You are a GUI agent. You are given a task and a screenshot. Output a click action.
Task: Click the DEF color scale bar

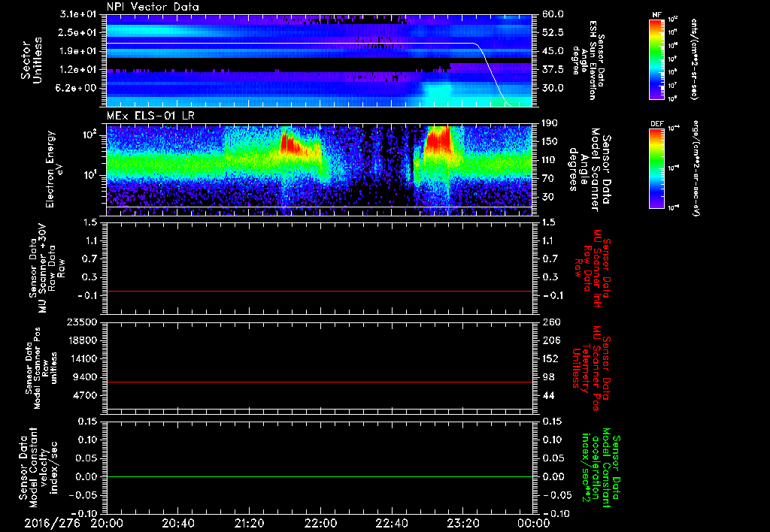tap(657, 168)
